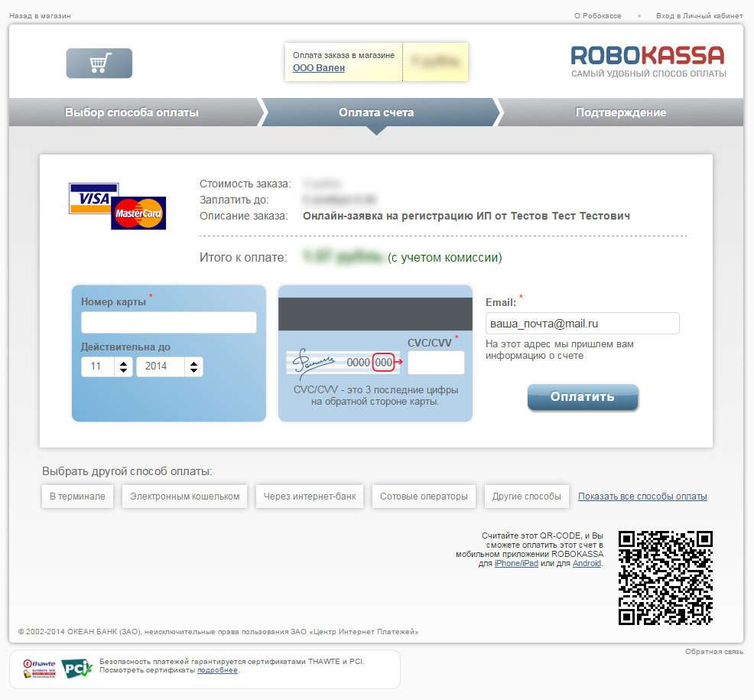This screenshot has width=754, height=700.
Task: Click the Действительна до label
Action: pos(125,347)
